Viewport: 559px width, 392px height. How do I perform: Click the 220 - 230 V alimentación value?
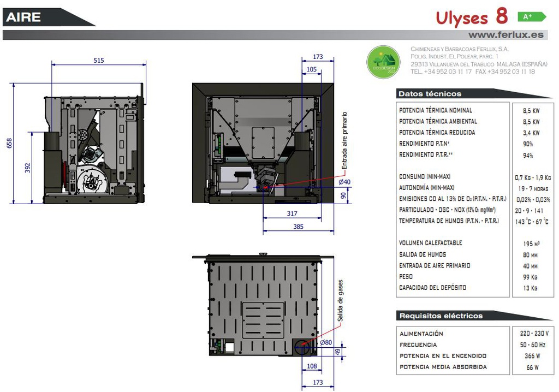click(531, 333)
